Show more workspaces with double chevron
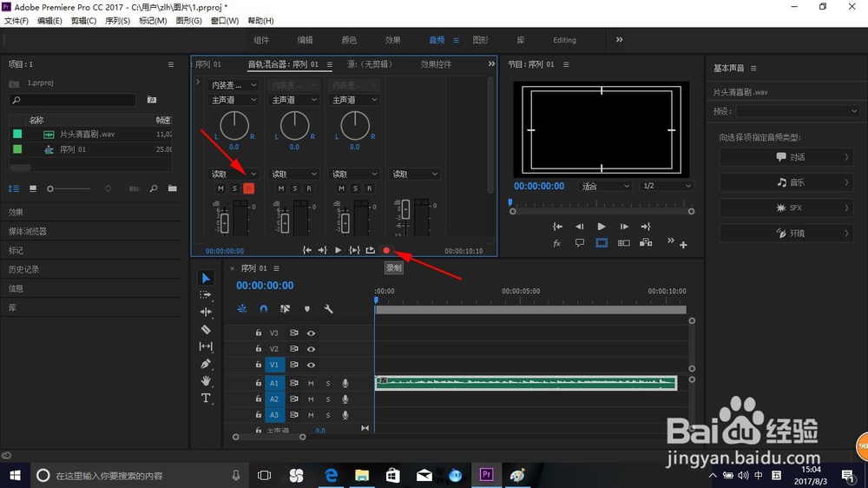This screenshot has width=868, height=488. point(620,40)
